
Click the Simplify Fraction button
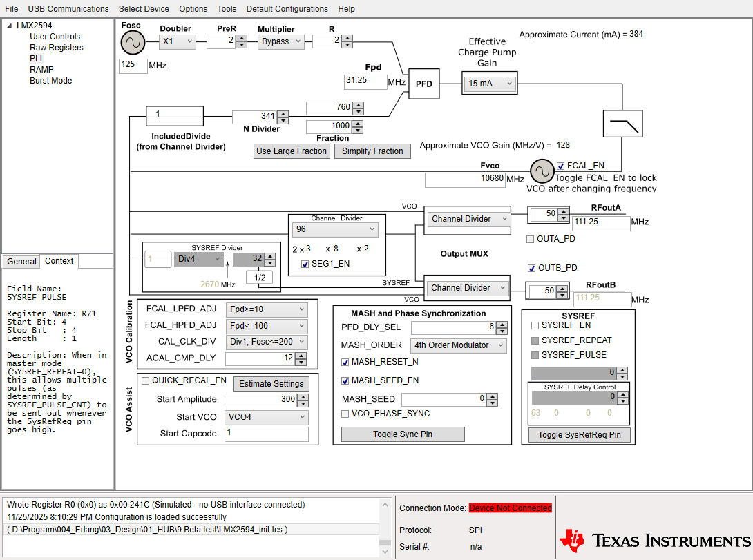click(x=372, y=151)
